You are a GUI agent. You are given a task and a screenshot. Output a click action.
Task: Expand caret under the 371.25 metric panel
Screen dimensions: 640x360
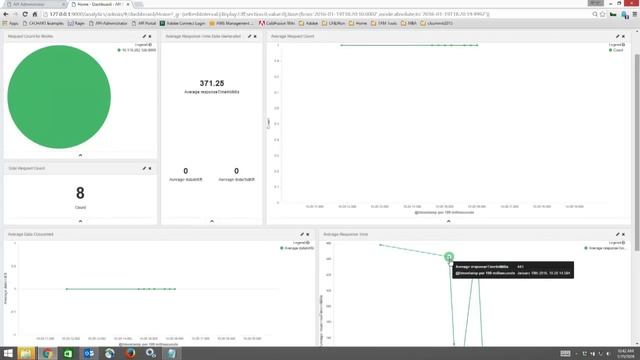point(212,221)
